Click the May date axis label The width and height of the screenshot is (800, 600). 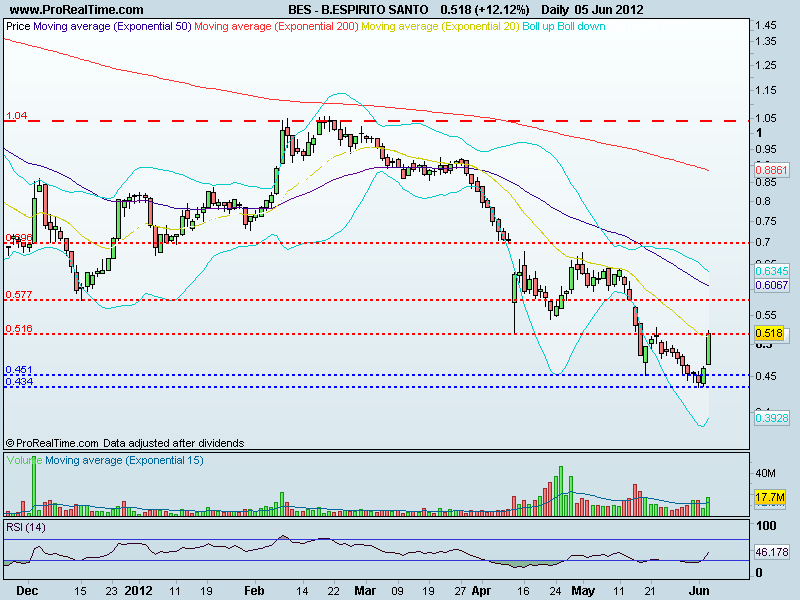(583, 591)
